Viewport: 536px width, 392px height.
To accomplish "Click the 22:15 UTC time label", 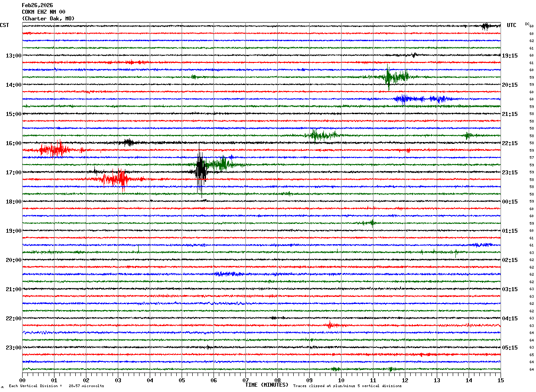I will 510,143.
